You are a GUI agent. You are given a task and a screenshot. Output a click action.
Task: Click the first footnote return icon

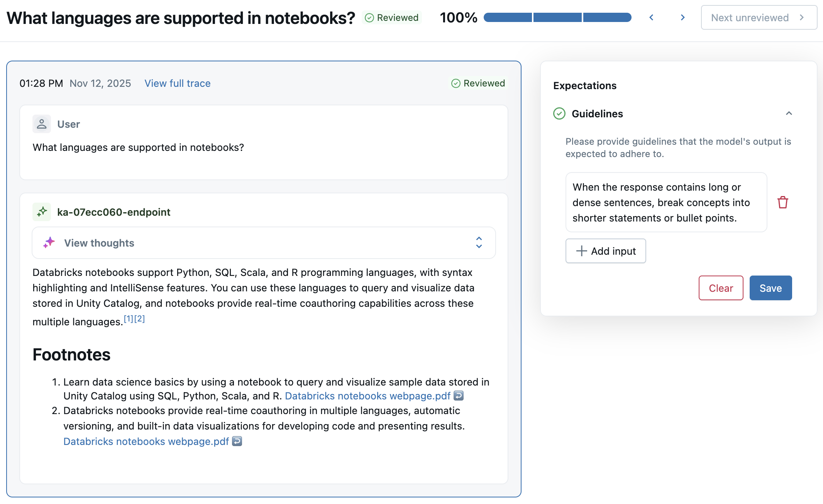(458, 396)
